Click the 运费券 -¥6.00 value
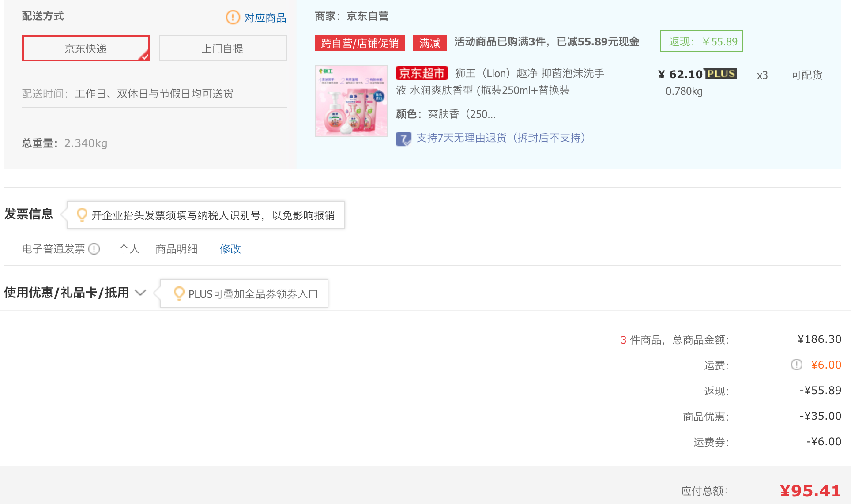This screenshot has width=851, height=504. [824, 442]
